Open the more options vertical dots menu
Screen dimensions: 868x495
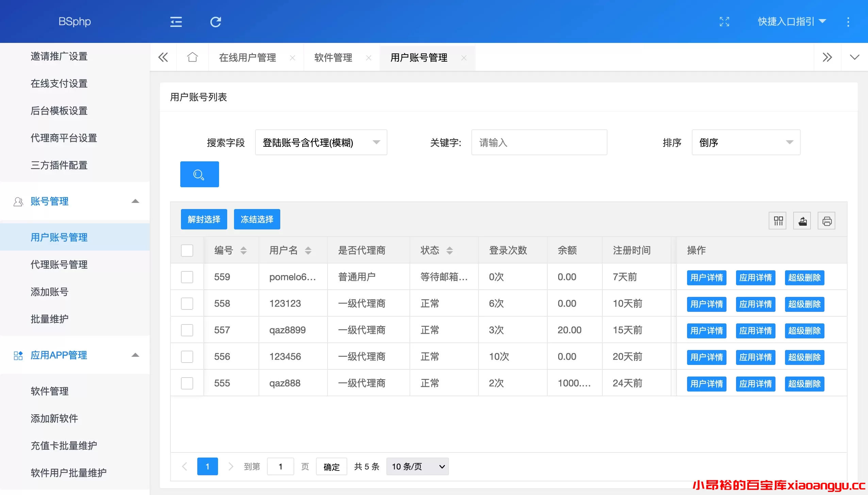tap(848, 21)
